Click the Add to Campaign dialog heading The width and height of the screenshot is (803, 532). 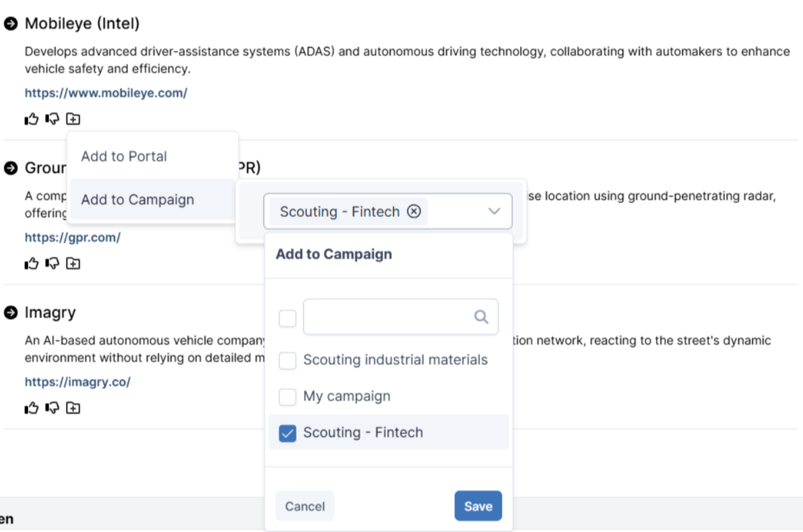coord(334,254)
